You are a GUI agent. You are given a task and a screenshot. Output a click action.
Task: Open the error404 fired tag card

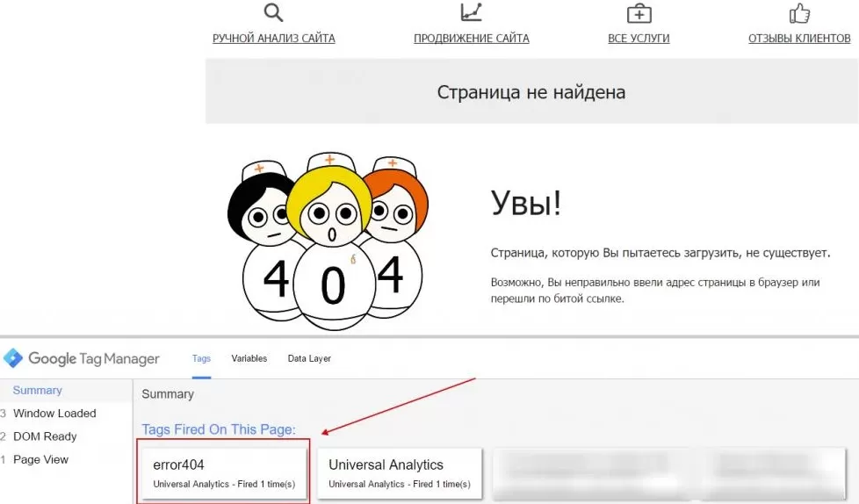point(224,473)
